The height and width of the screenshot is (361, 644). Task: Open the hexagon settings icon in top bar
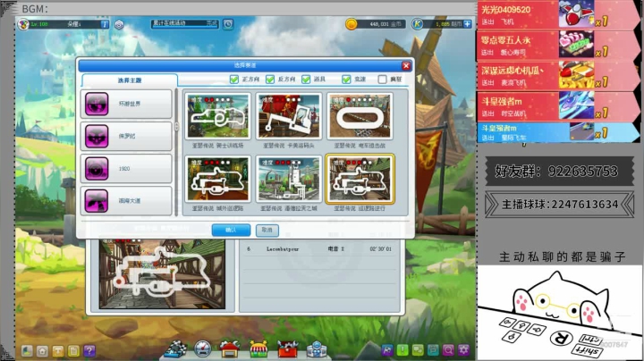click(119, 25)
